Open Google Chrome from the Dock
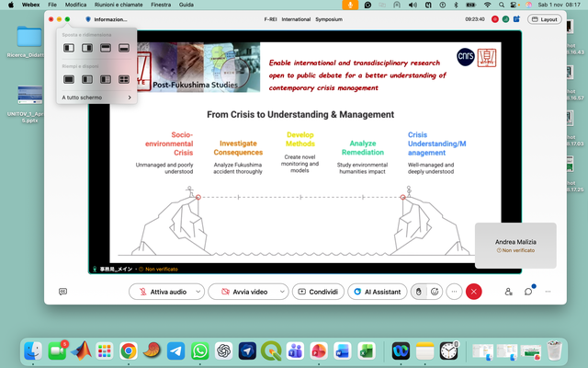 coord(129,351)
